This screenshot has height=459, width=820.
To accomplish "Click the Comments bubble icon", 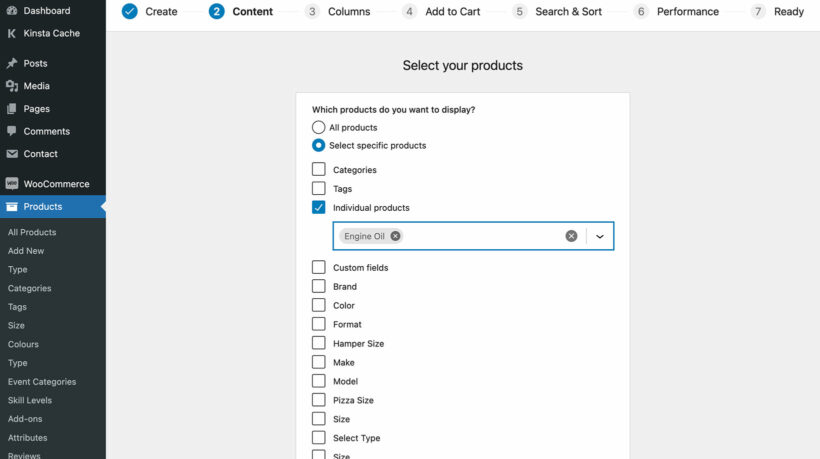I will click(x=12, y=131).
